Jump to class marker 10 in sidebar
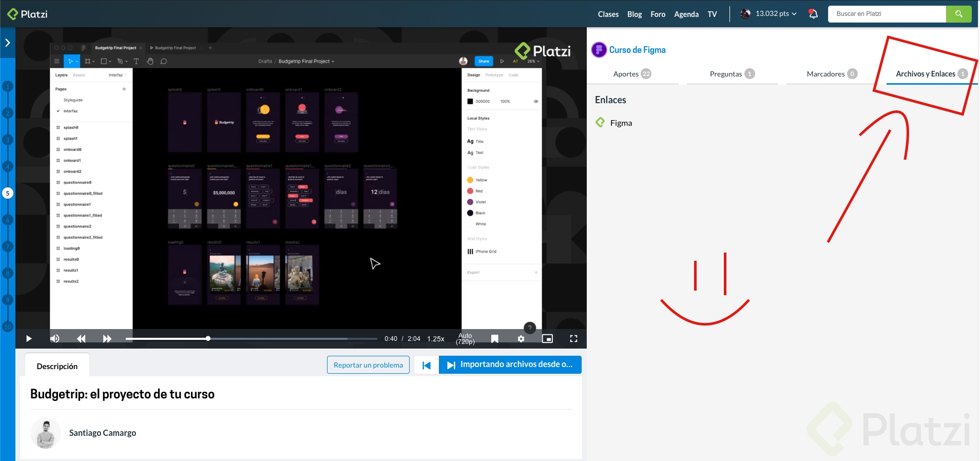 point(8,326)
